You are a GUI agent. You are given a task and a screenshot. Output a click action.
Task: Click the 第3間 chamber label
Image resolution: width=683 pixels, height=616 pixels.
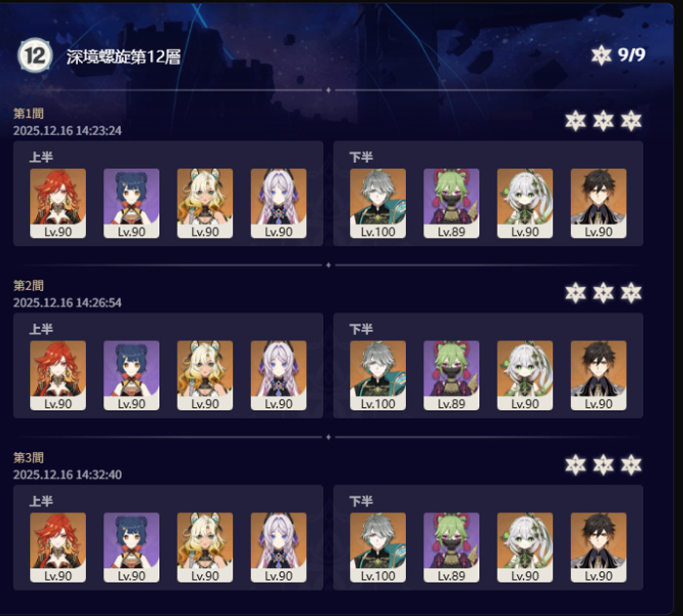[28, 457]
